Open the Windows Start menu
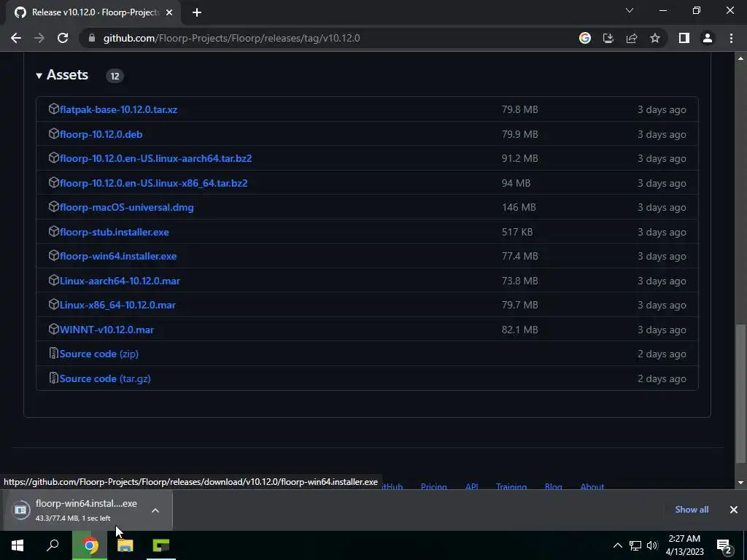747x560 pixels. [18, 545]
